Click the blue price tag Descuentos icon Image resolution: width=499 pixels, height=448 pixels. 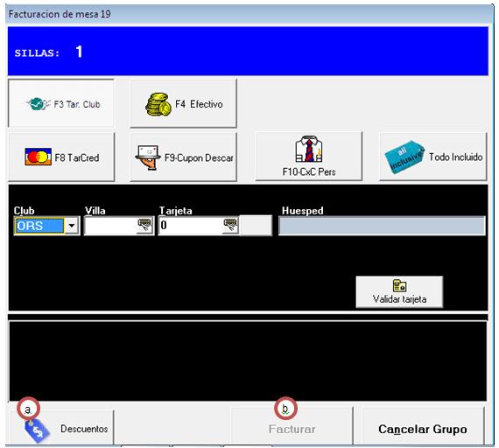pyautogui.click(x=38, y=430)
